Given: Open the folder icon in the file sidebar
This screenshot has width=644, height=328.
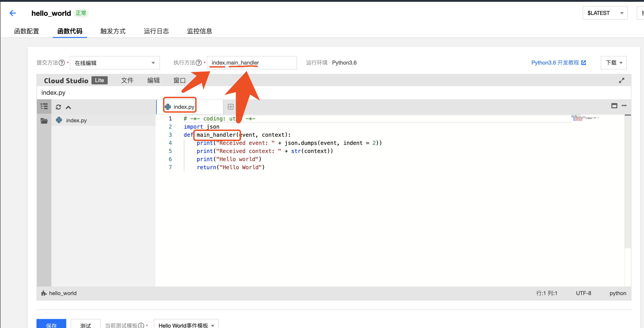Looking at the screenshot, I should (x=44, y=121).
